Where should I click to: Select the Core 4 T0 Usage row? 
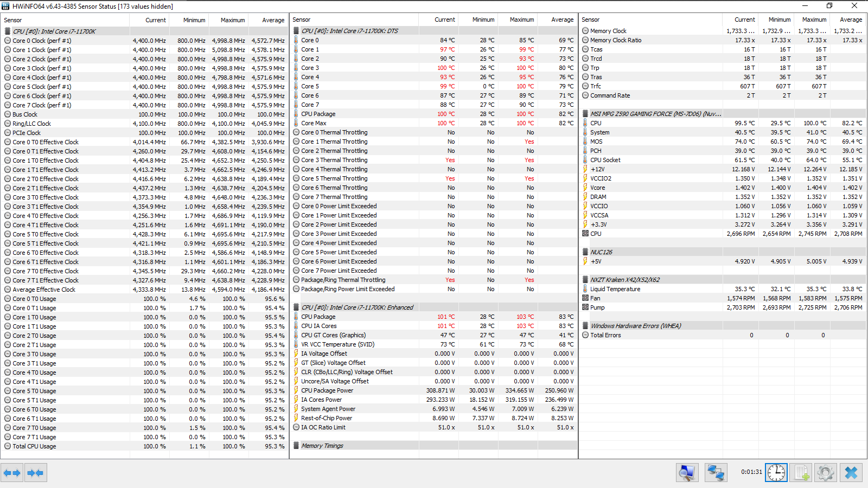[144, 373]
